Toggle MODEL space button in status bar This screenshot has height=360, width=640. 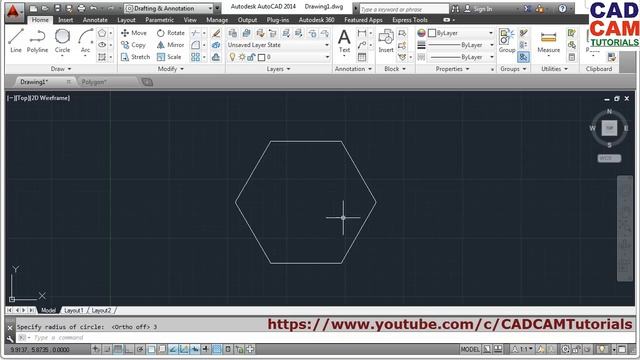(x=470, y=349)
